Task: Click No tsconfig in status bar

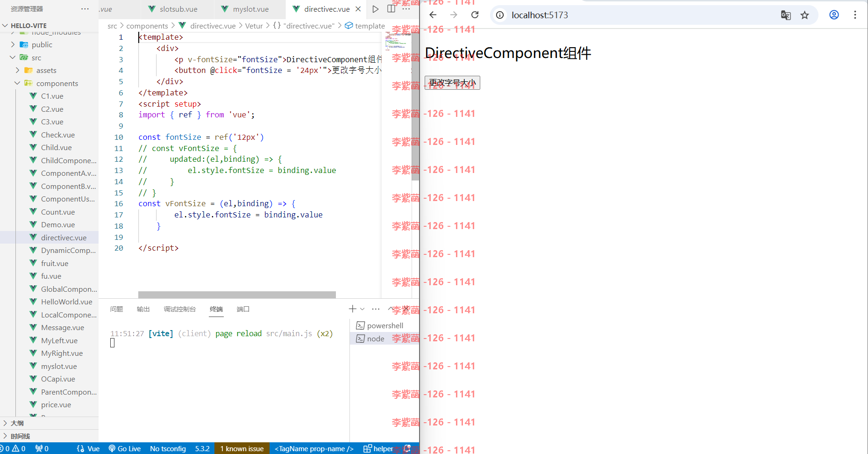Action: [x=168, y=448]
